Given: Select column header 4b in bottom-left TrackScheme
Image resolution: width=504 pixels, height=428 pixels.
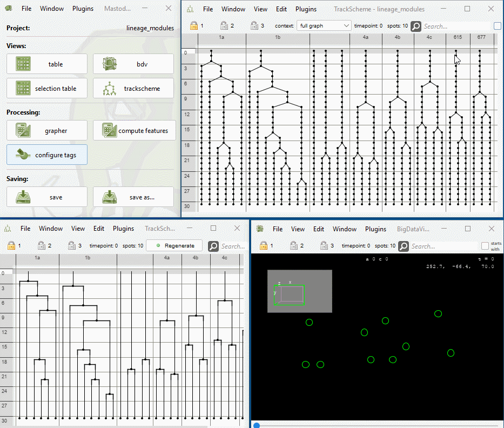Looking at the screenshot, I should click(196, 258).
